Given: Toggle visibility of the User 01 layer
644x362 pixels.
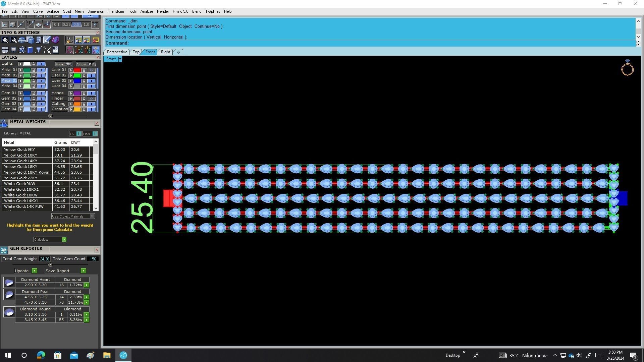Looking at the screenshot, I should pyautogui.click(x=91, y=70).
